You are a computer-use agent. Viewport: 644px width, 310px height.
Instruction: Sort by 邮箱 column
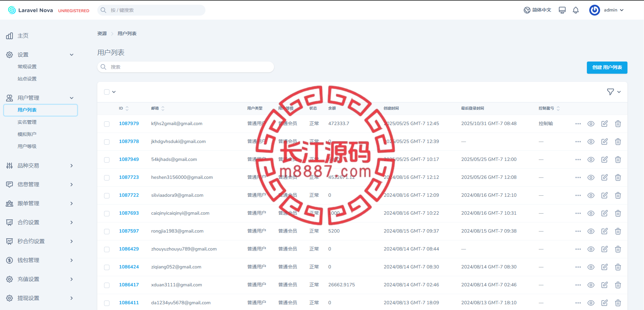(x=158, y=109)
